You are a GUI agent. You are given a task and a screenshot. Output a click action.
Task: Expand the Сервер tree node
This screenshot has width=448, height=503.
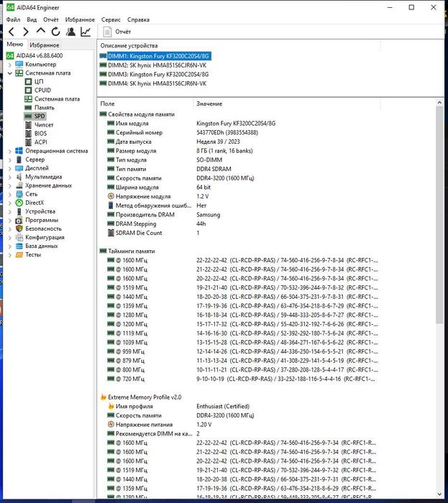click(9, 160)
